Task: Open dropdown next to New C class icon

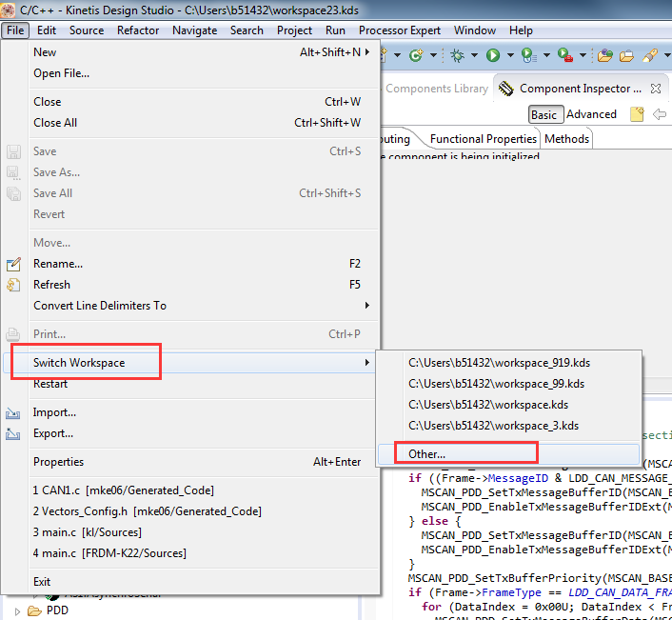Action: click(x=433, y=55)
